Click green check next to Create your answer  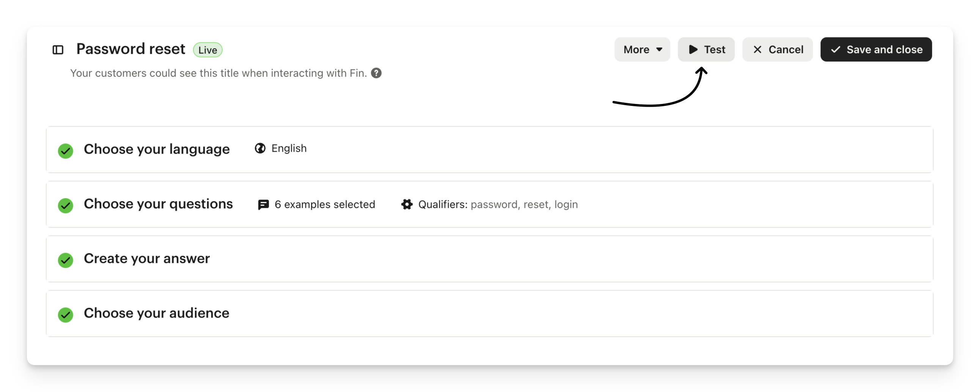(65, 260)
